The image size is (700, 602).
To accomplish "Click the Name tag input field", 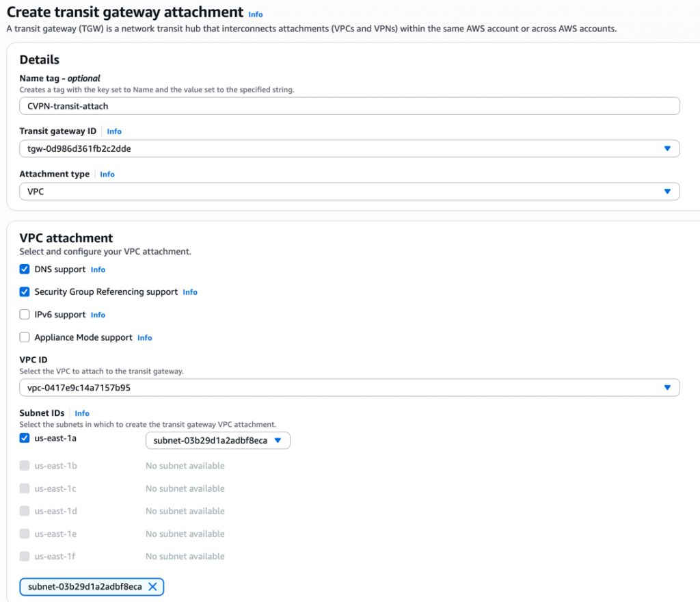I will (x=349, y=106).
